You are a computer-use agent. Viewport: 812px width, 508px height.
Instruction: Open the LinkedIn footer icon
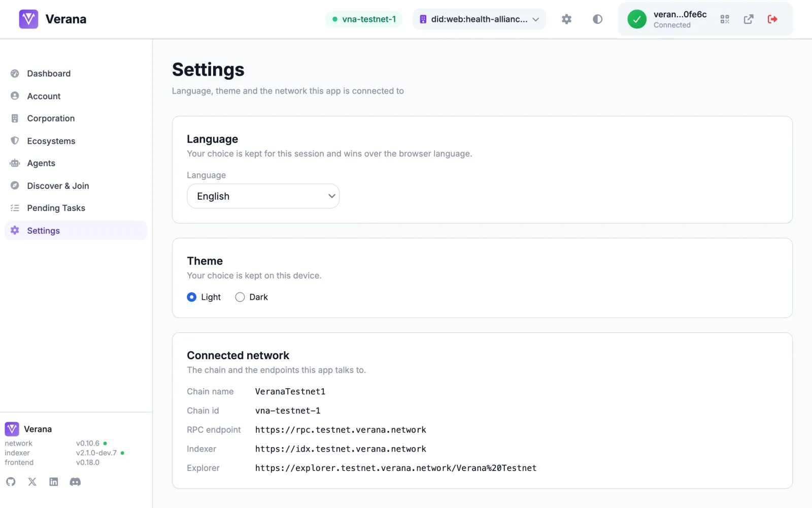[x=54, y=482]
